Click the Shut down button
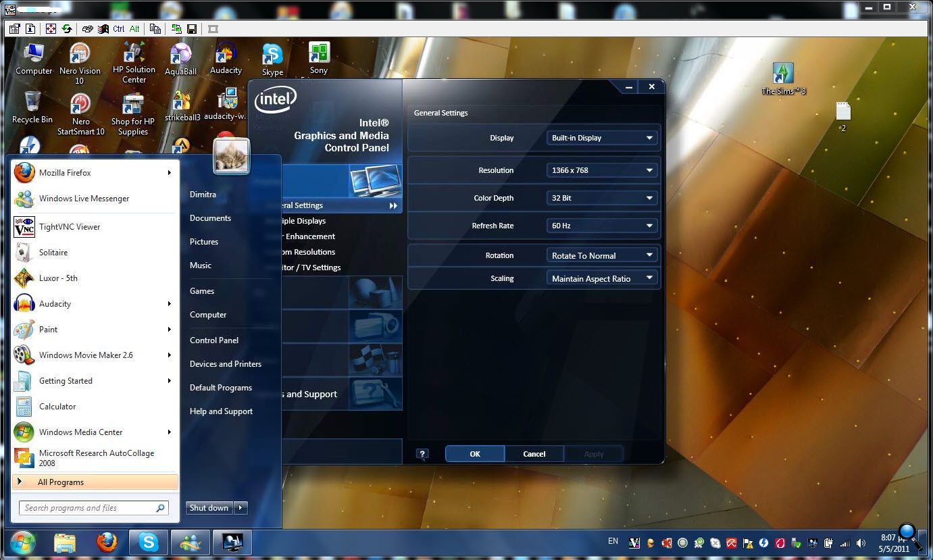This screenshot has width=933, height=560. [209, 508]
